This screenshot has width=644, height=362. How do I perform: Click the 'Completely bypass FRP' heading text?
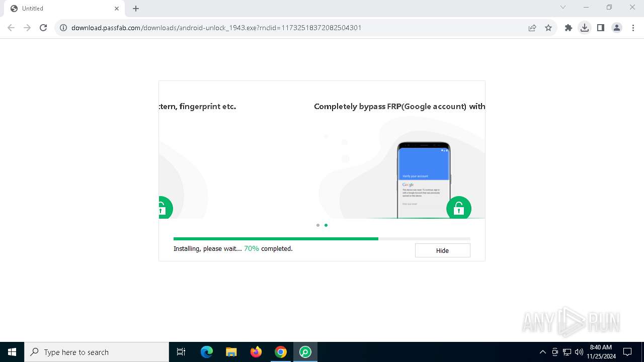pos(399,106)
